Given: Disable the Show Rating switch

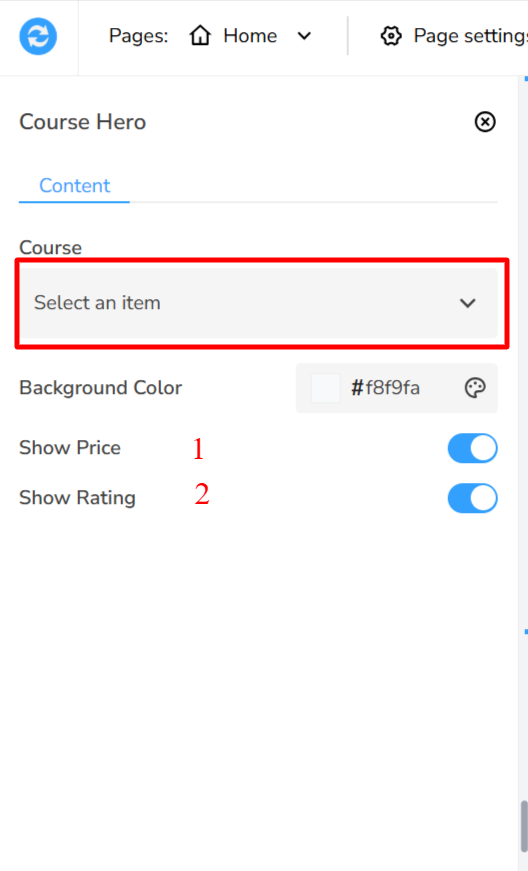Looking at the screenshot, I should 472,498.
